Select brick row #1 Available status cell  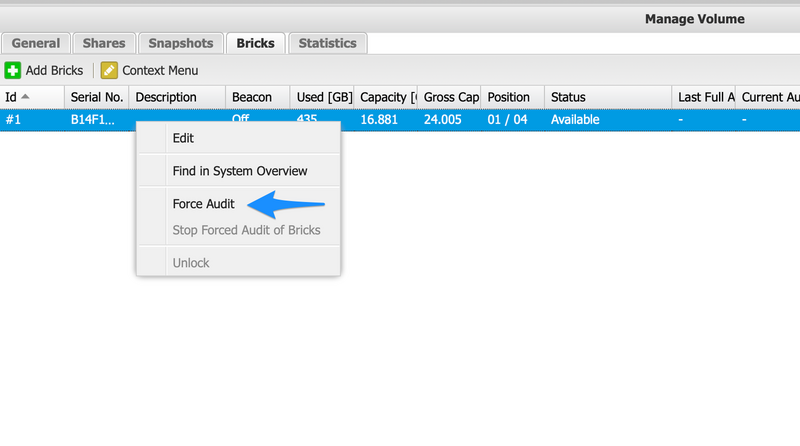pos(575,120)
